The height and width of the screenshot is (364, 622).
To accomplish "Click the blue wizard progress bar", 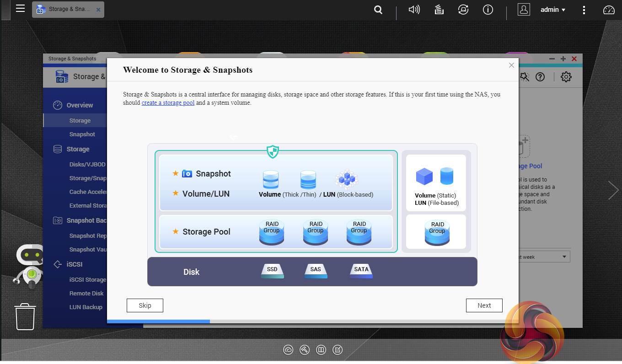I will pyautogui.click(x=158, y=321).
